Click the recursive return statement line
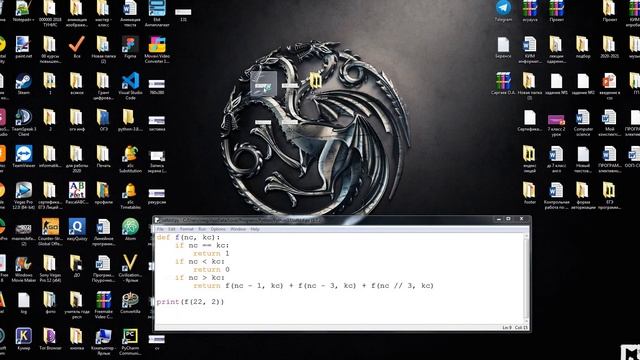Viewport: 640px width, 360px height. (x=313, y=286)
